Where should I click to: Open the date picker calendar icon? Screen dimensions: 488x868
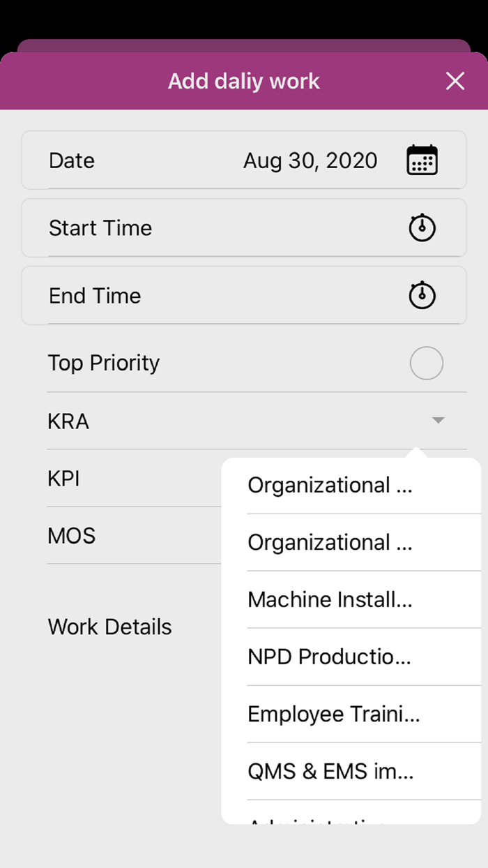(422, 160)
